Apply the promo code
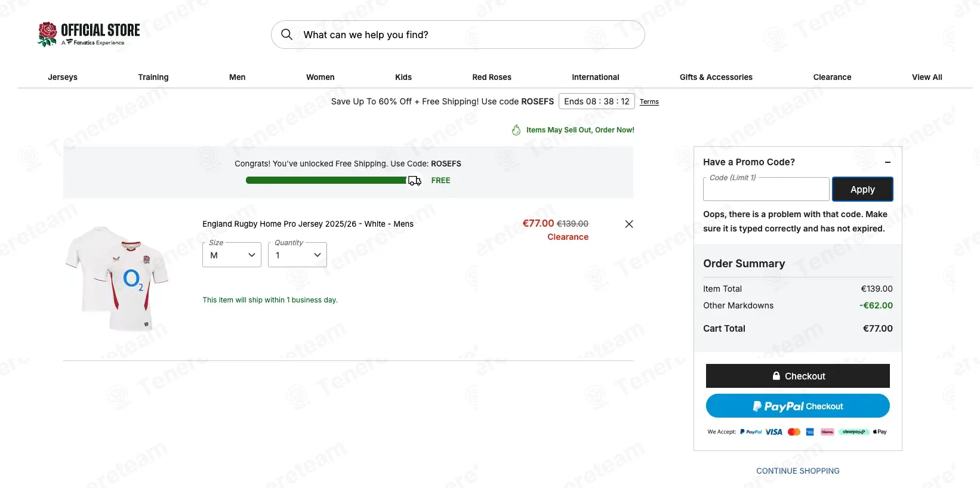Image resolution: width=980 pixels, height=488 pixels. point(862,189)
